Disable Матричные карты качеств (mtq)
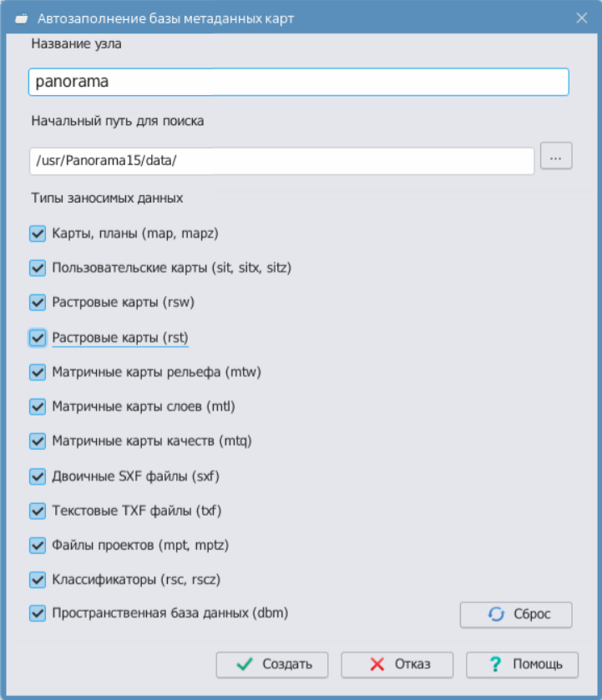The height and width of the screenshot is (700, 602). point(38,441)
